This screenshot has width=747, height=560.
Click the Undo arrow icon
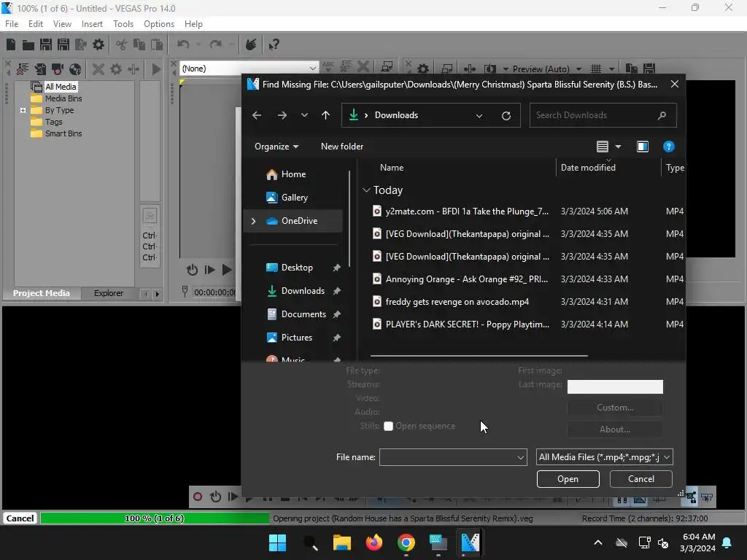point(183,44)
